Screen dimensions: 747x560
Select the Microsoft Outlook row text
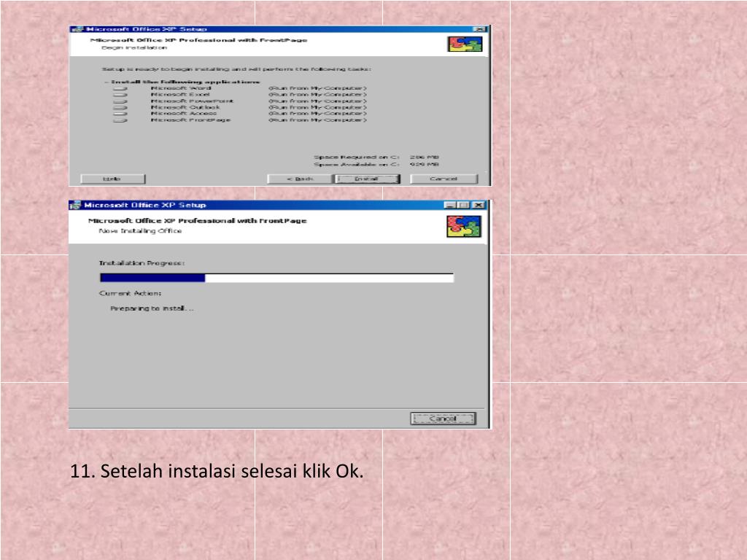(x=185, y=108)
